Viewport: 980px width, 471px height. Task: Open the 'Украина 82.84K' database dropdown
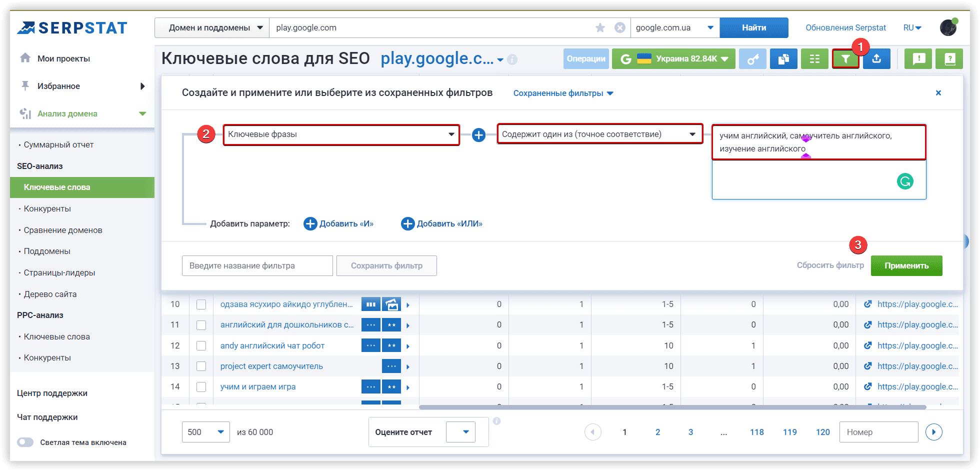pyautogui.click(x=673, y=59)
